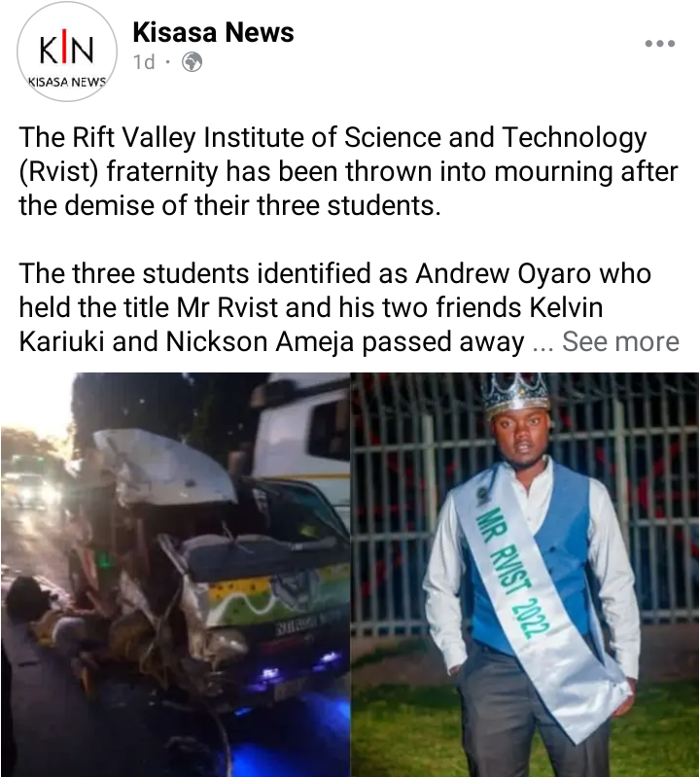Click the 1d post timestamp

[x=144, y=62]
